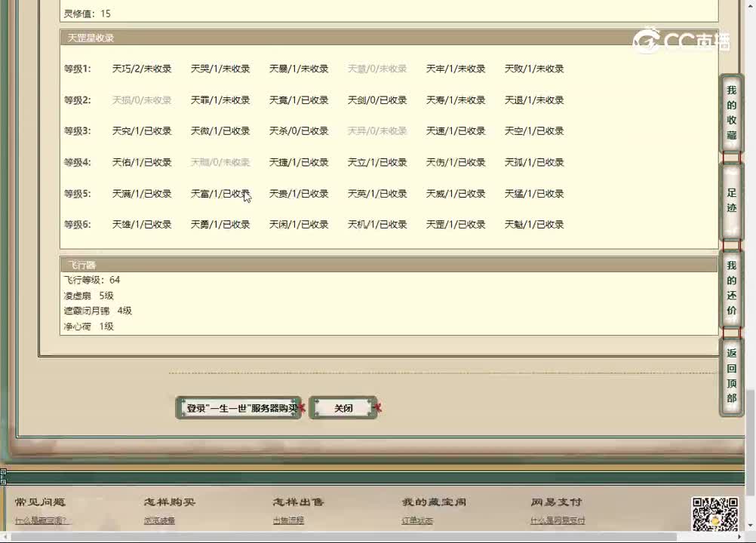Click the 凌虚扇 5级 line

point(89,296)
